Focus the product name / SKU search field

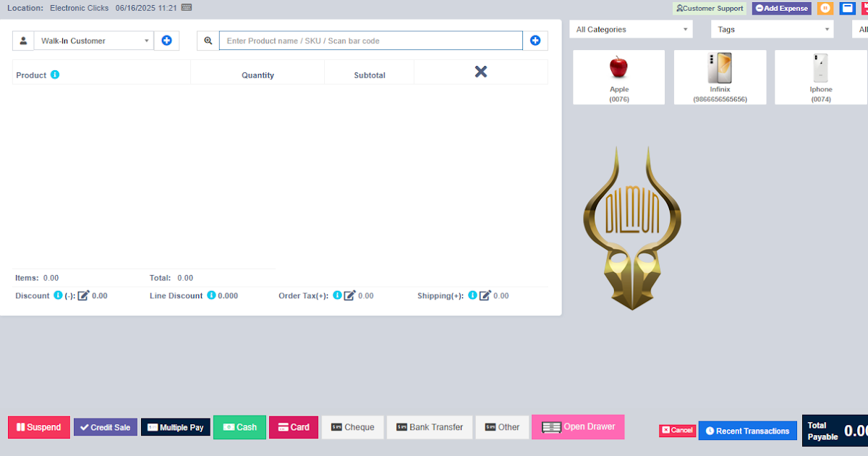[x=370, y=41]
